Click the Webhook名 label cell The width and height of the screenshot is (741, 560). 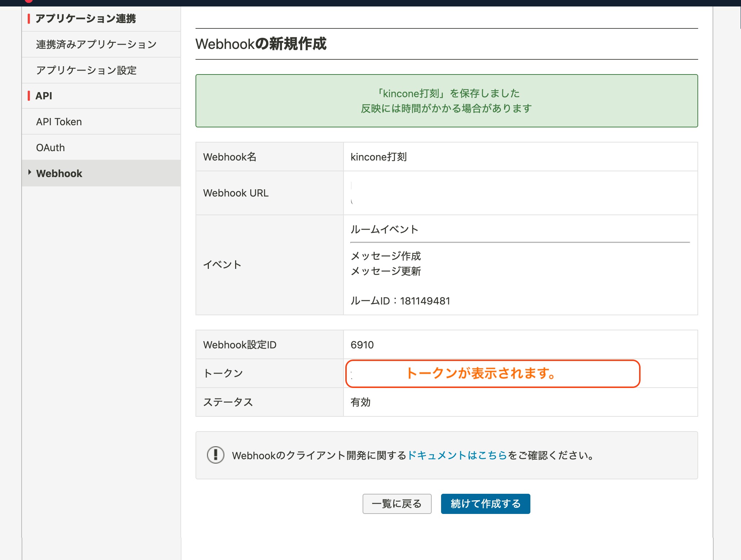point(270,157)
